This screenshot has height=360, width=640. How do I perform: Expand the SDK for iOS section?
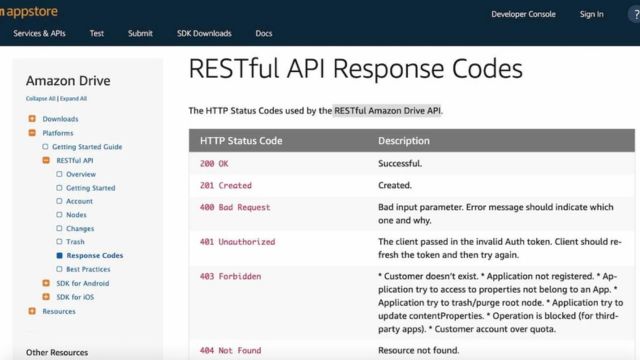click(x=46, y=297)
